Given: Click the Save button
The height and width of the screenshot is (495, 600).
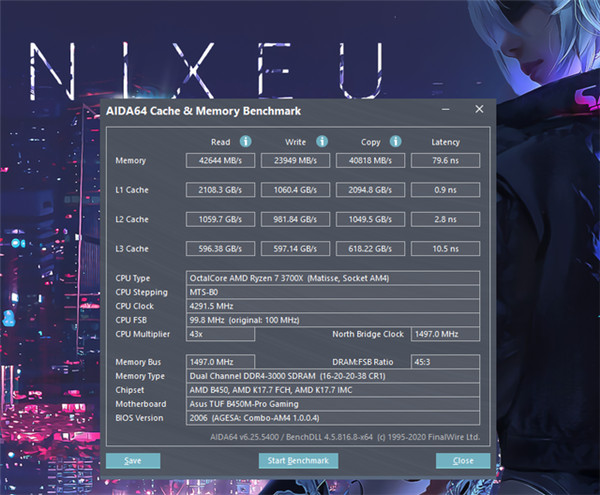Looking at the screenshot, I should coord(132,461).
